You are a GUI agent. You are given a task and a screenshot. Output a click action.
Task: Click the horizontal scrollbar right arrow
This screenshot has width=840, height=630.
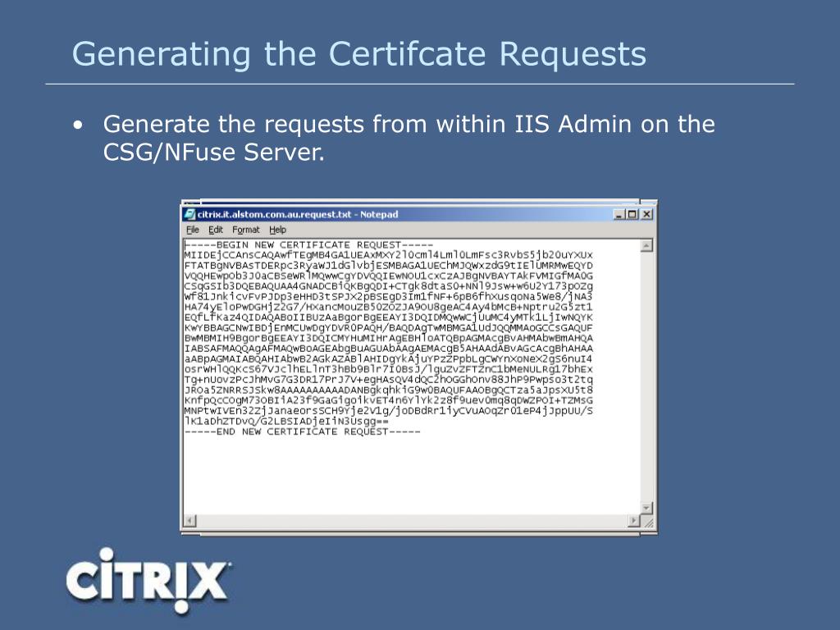[634, 520]
